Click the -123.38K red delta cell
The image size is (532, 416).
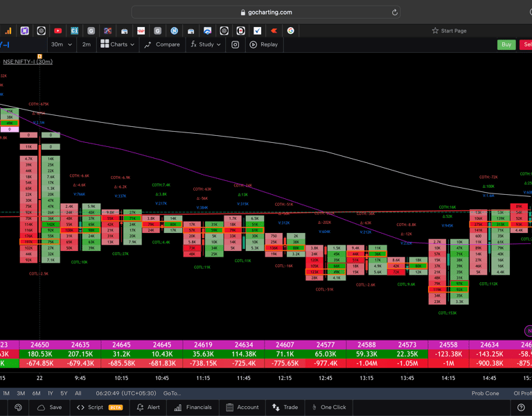[x=449, y=354]
